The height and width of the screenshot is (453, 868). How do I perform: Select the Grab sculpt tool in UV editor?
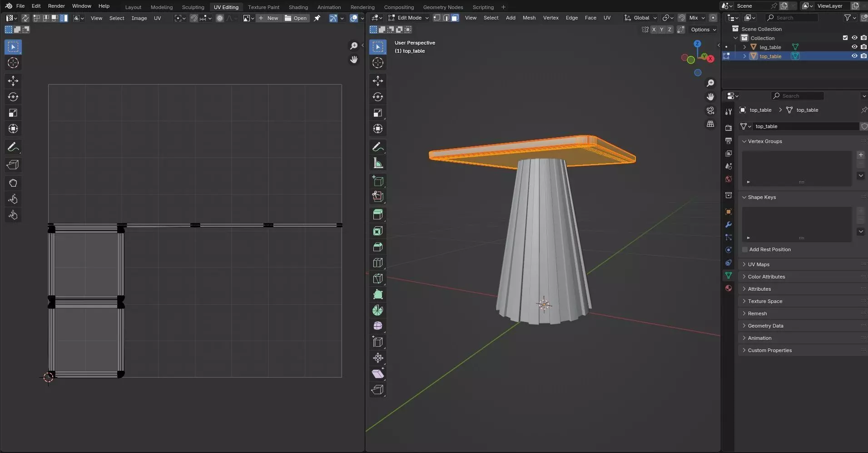point(13,183)
